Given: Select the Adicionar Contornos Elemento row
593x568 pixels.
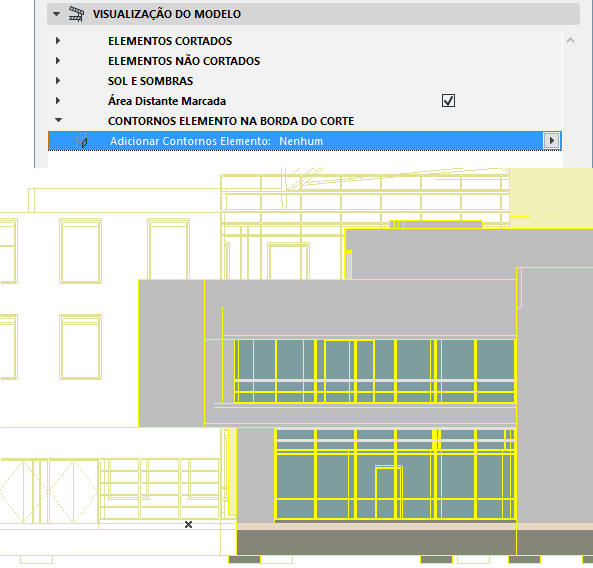Looking at the screenshot, I should 304,141.
